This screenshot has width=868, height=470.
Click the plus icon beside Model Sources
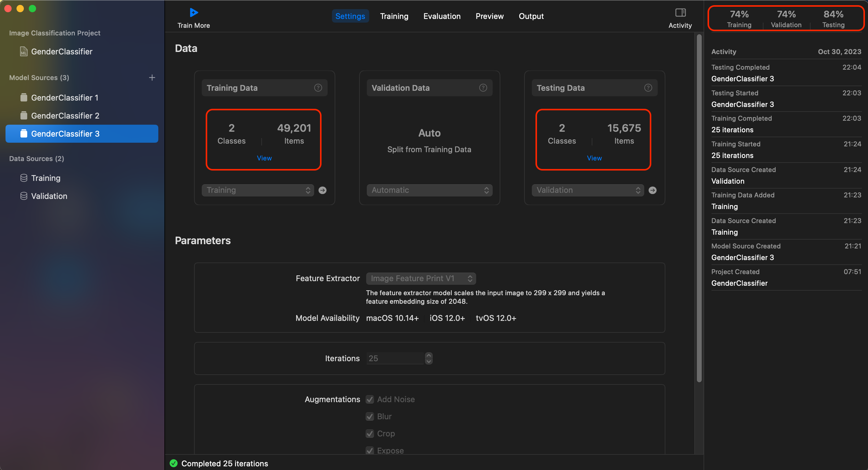(x=152, y=78)
